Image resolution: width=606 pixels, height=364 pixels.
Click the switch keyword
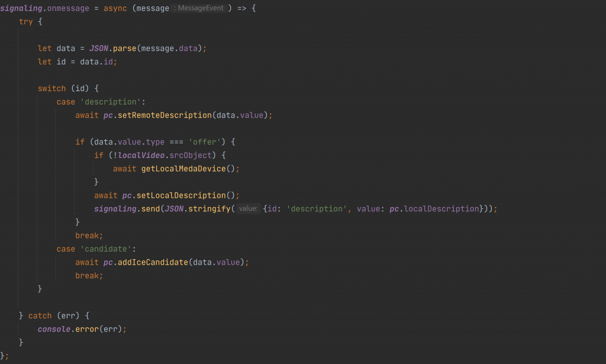(x=52, y=89)
